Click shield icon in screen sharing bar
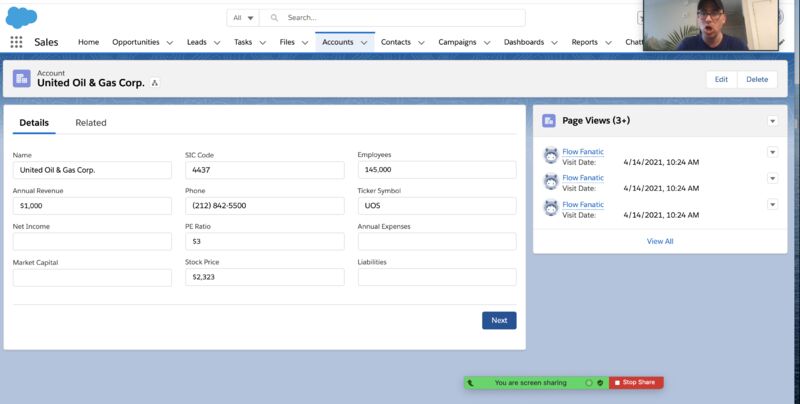The image size is (800, 404). (x=600, y=383)
